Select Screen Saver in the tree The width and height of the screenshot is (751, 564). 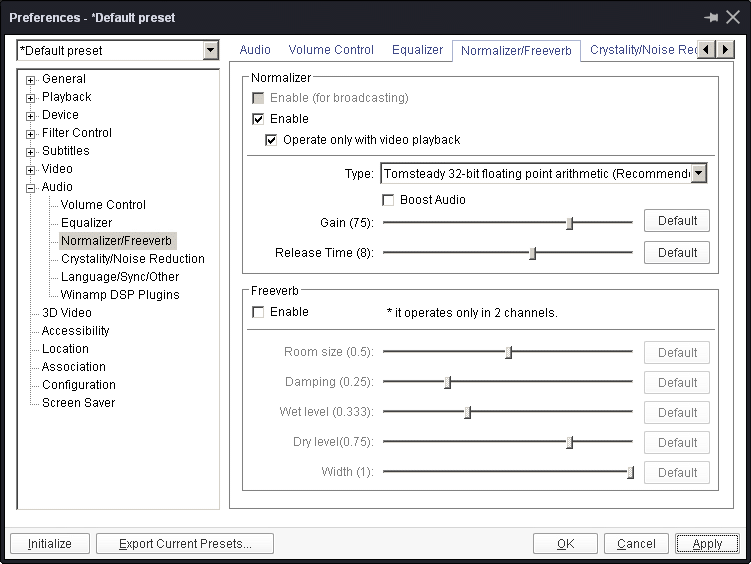[78, 403]
